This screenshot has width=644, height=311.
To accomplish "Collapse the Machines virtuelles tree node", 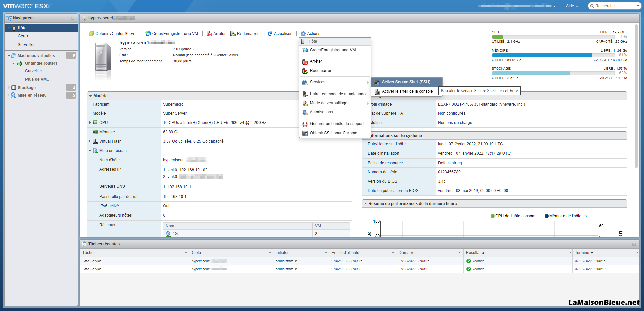I will (x=9, y=56).
